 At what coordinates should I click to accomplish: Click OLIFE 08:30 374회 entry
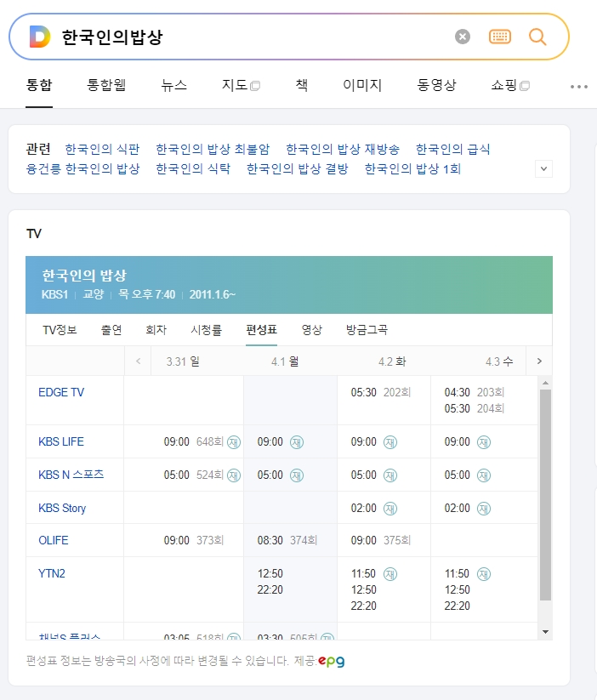point(287,541)
